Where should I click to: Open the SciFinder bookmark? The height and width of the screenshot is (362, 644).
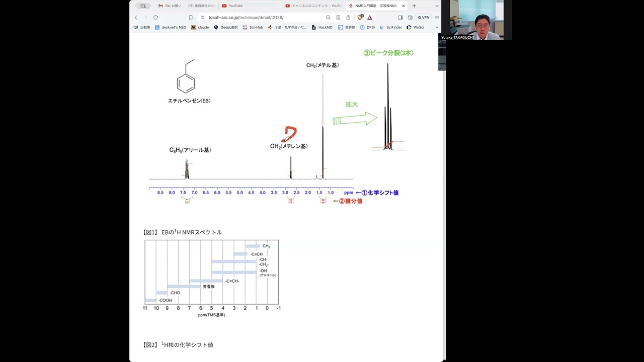pos(391,27)
